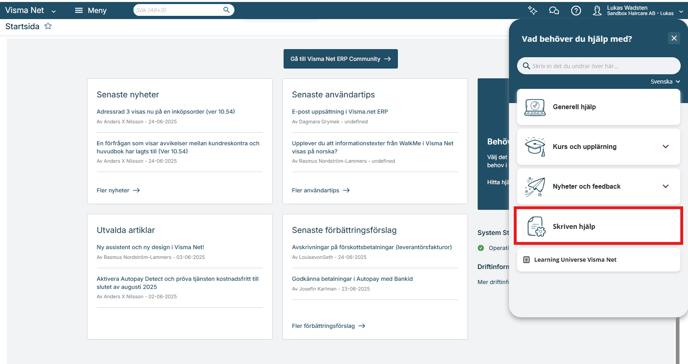
Task: Click Gå till Visma Net ERP Community
Action: [340, 59]
